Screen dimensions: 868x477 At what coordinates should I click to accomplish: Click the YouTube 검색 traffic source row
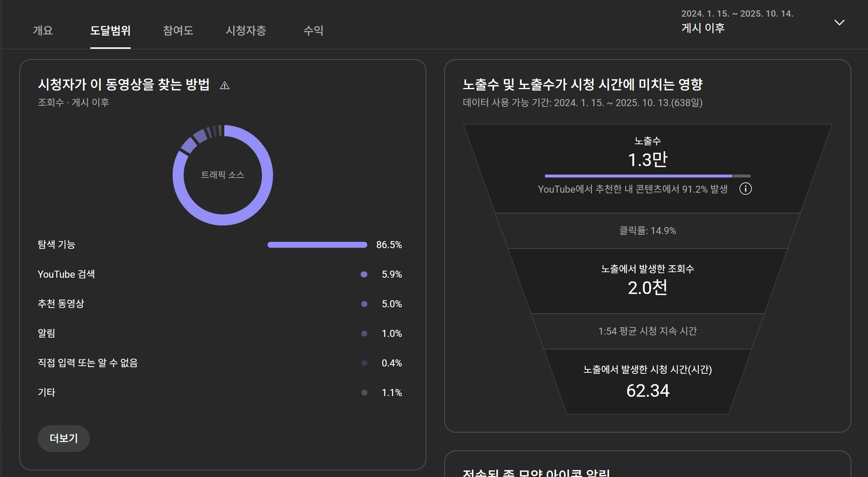tap(67, 274)
